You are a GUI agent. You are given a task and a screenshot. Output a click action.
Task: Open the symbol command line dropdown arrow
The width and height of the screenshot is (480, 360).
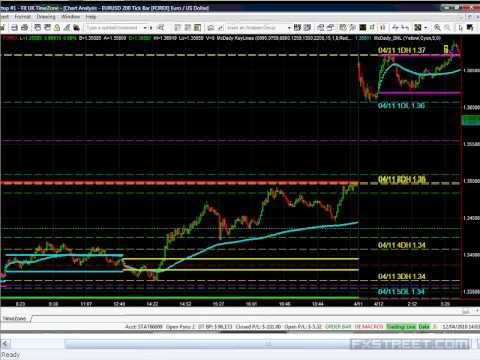(146, 28)
